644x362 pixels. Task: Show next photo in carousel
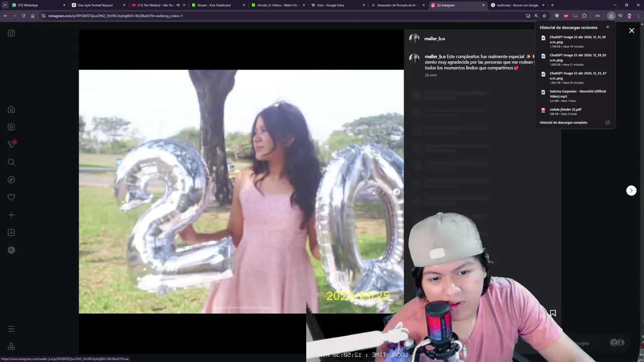click(396, 192)
